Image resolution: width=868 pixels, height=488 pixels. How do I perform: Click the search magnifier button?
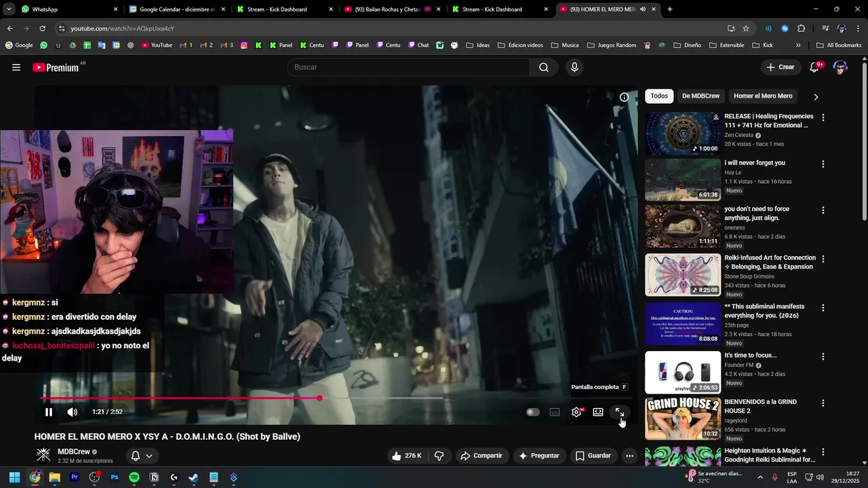point(544,67)
